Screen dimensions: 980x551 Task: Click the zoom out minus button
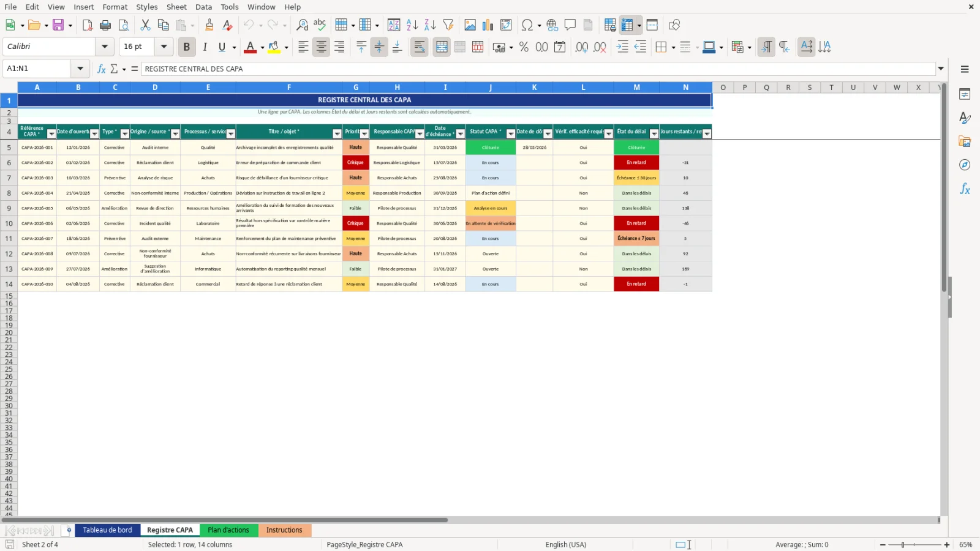click(x=883, y=545)
